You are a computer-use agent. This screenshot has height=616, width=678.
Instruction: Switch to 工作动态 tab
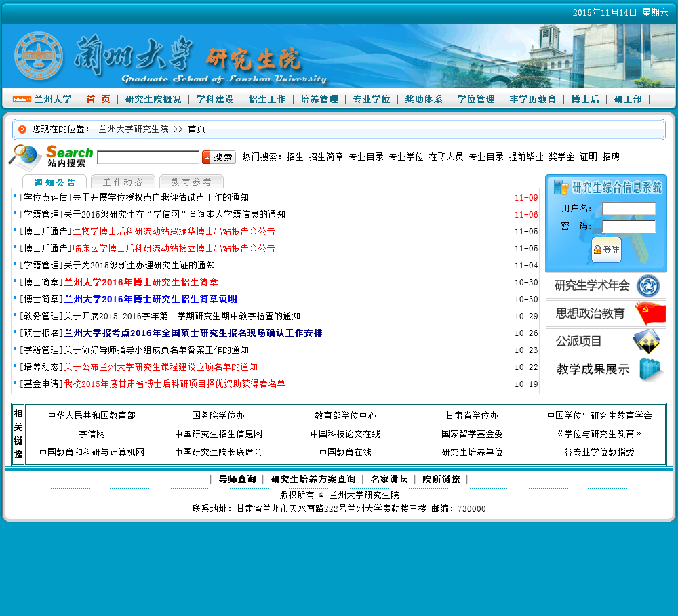coord(123,182)
